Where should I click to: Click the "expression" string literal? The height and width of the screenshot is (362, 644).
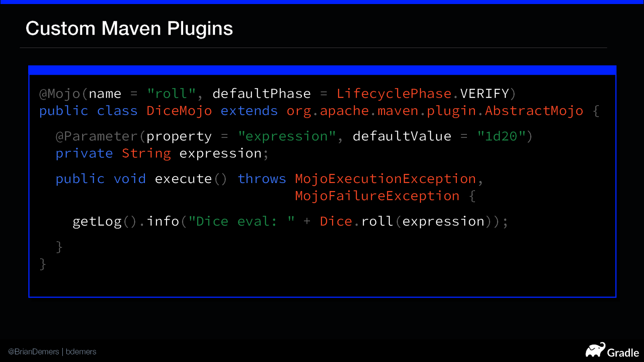click(287, 136)
